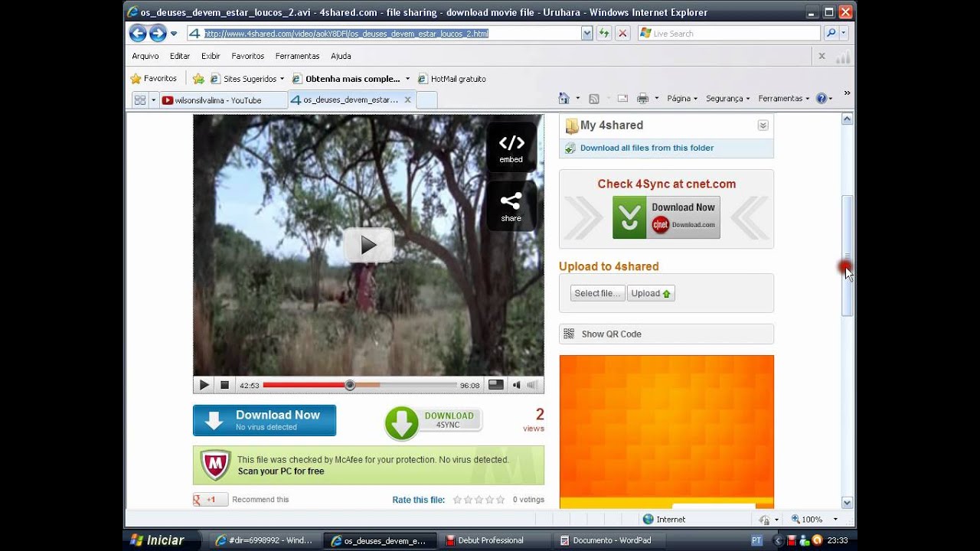Collapse the My 4shared panel arrow
The height and width of the screenshot is (551, 980).
[763, 126]
